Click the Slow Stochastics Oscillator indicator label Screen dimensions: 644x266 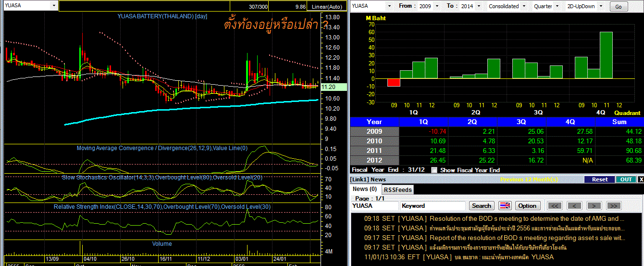coord(162,177)
